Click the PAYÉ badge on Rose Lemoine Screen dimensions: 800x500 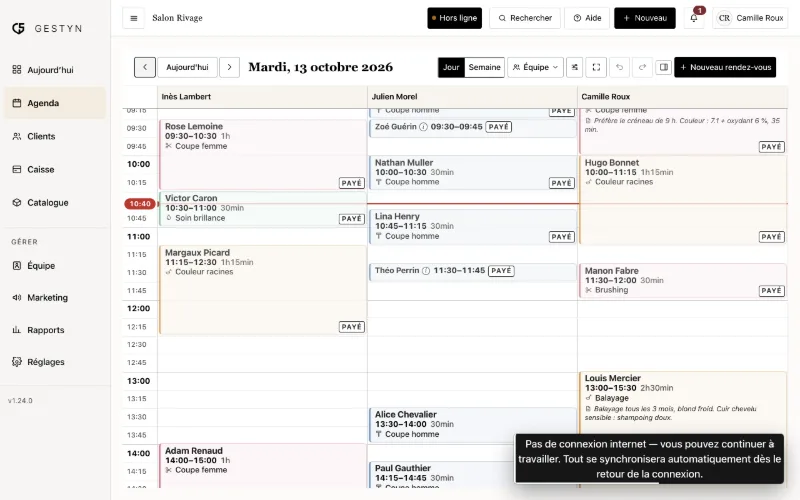tap(352, 183)
